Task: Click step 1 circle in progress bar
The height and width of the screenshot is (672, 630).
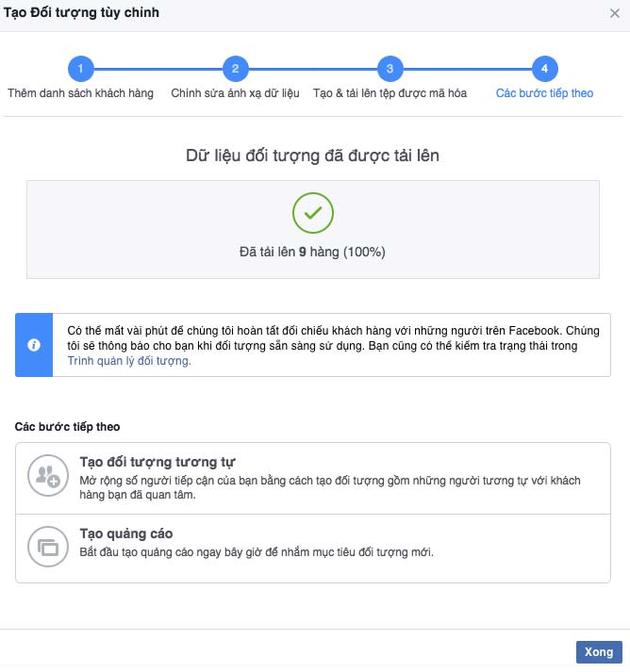Action: pyautogui.click(x=80, y=69)
